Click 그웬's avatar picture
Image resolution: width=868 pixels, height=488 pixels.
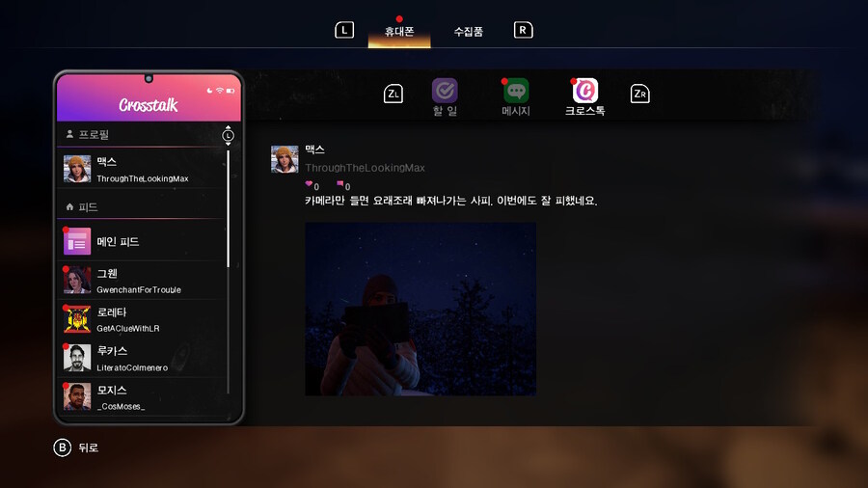tap(77, 280)
